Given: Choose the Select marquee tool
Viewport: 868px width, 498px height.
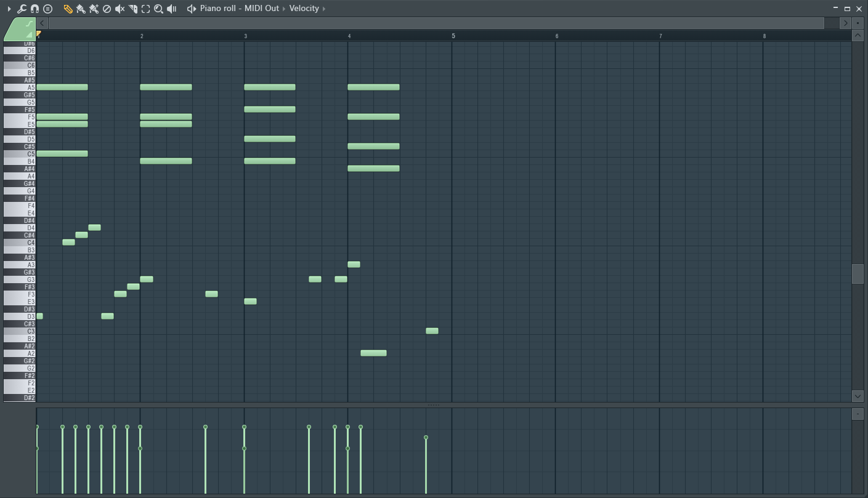Looking at the screenshot, I should pos(146,9).
